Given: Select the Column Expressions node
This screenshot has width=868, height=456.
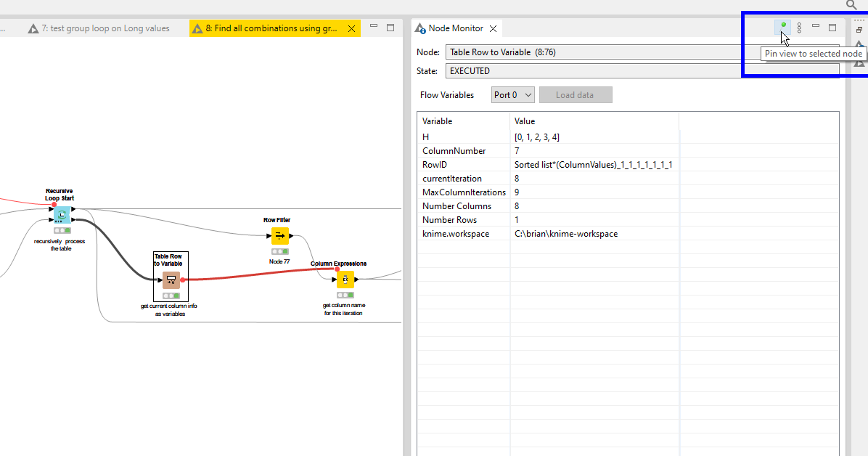Looking at the screenshot, I should tap(345, 280).
